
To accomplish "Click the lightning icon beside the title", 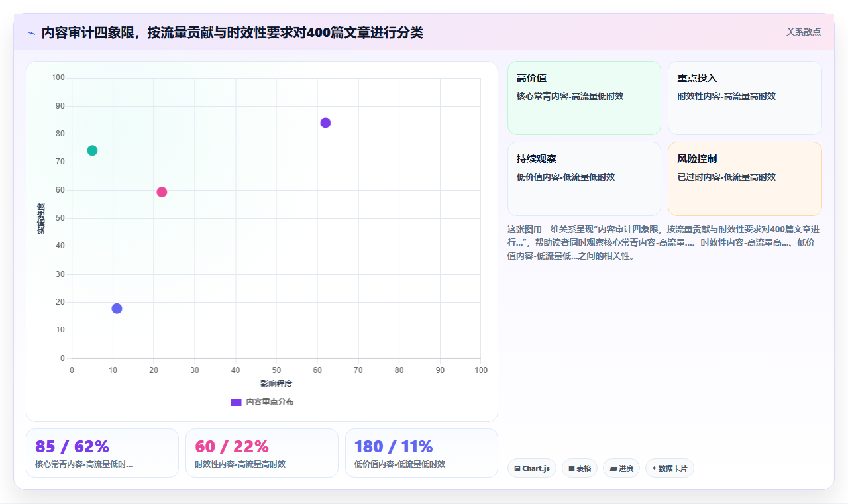I will pos(31,33).
